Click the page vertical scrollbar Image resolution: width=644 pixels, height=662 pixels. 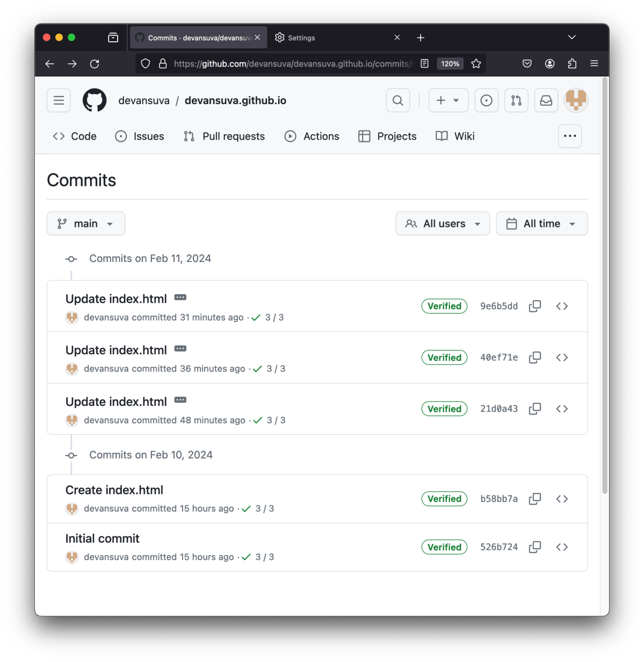tap(605, 286)
